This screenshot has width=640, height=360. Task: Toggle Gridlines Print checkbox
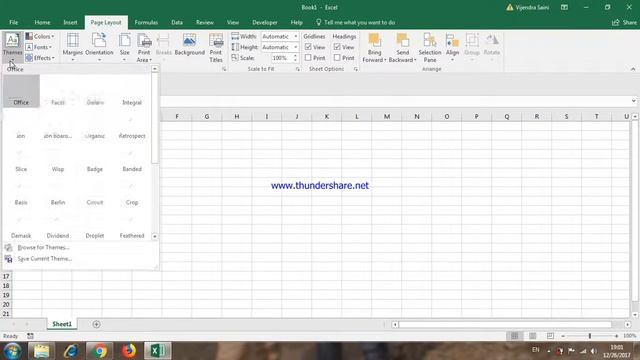click(308, 58)
